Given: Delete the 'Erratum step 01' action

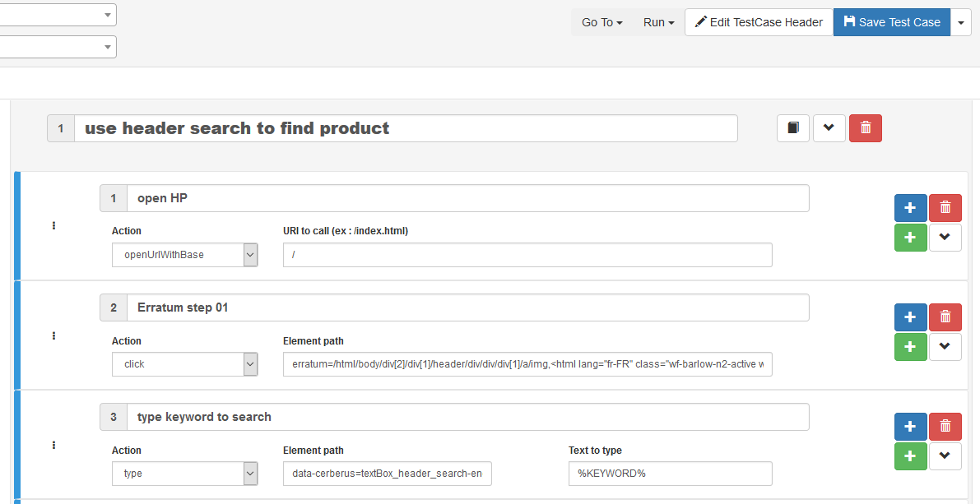Looking at the screenshot, I should [945, 317].
